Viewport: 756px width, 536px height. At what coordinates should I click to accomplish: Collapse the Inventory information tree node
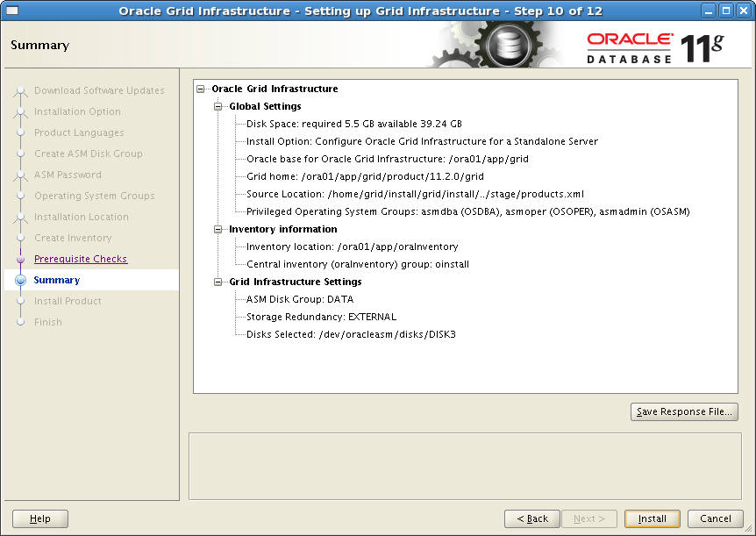(218, 229)
